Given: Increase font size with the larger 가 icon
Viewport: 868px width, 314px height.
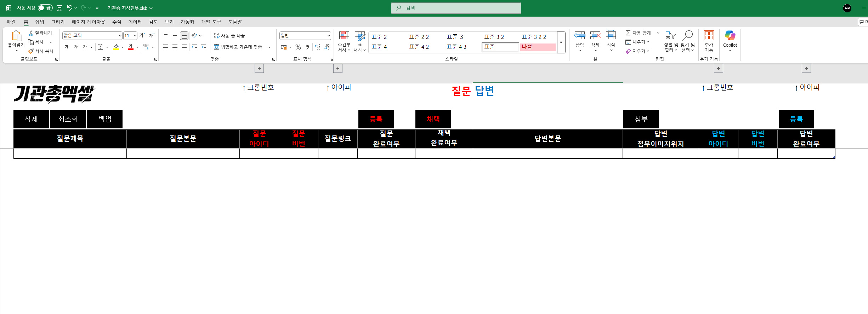Looking at the screenshot, I should (x=142, y=35).
